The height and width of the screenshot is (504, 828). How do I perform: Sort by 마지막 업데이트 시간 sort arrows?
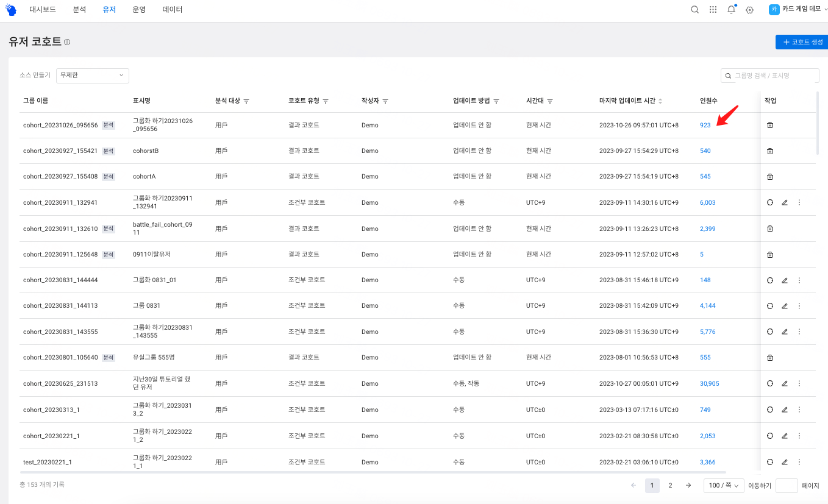(x=660, y=101)
